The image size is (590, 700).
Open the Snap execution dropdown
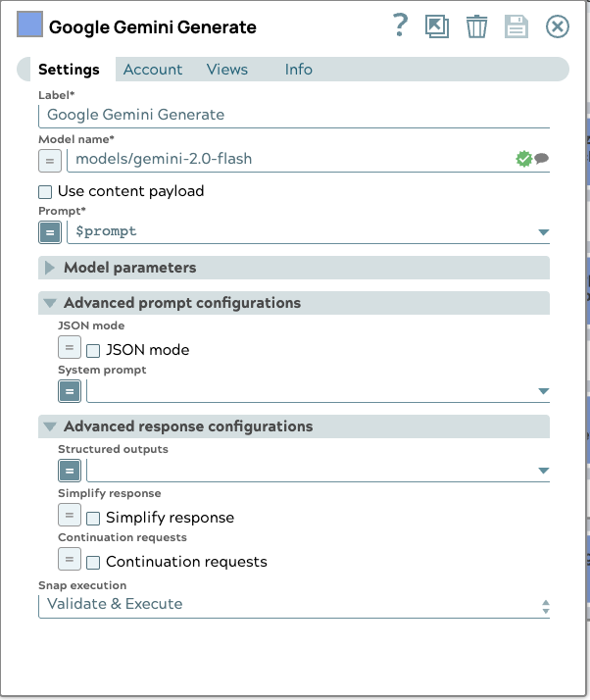coord(294,605)
